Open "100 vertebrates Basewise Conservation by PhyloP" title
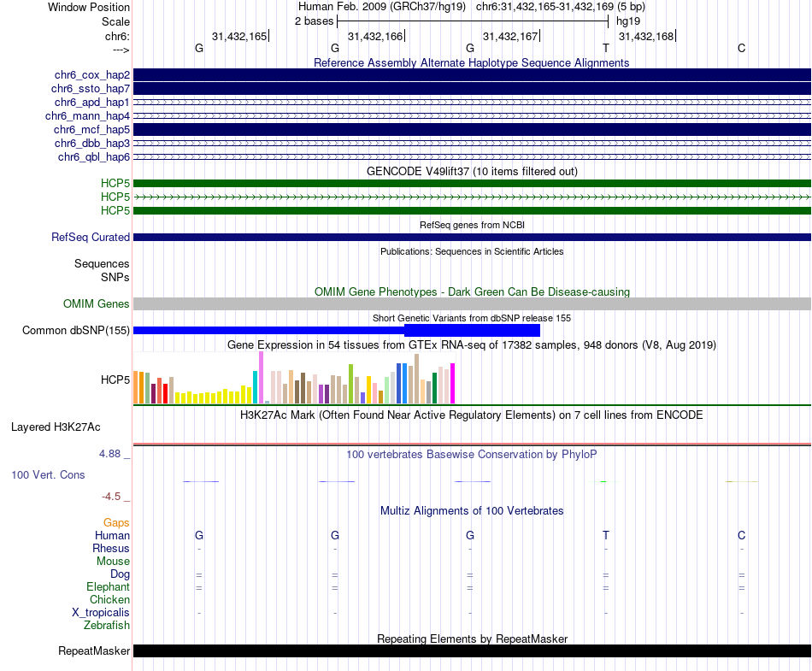The width and height of the screenshot is (812, 671). [x=472, y=455]
